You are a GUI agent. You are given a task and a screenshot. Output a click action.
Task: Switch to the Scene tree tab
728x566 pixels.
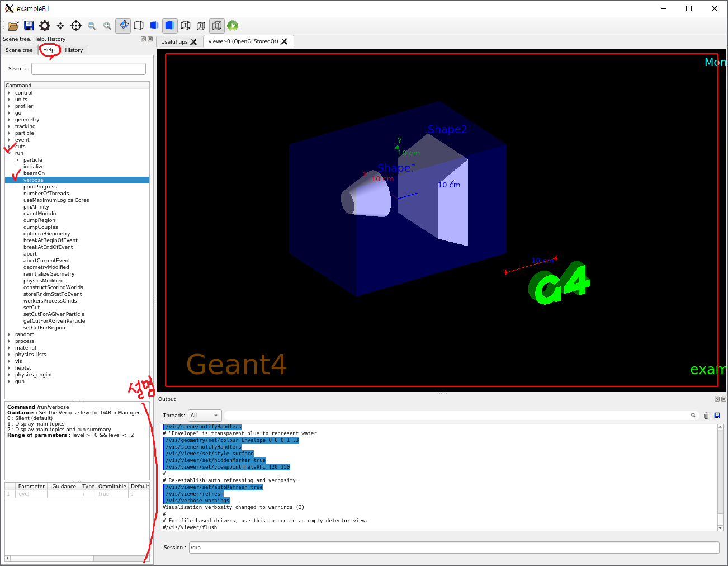click(19, 50)
